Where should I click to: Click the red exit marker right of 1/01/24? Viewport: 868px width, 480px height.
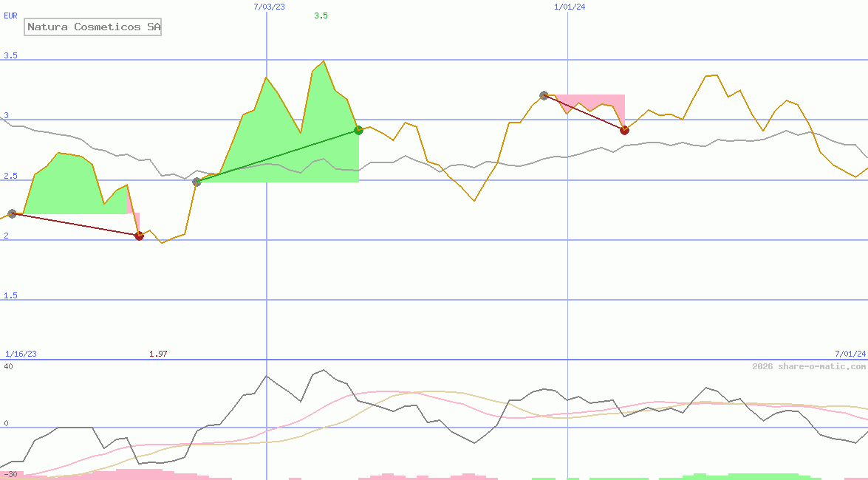tap(624, 130)
